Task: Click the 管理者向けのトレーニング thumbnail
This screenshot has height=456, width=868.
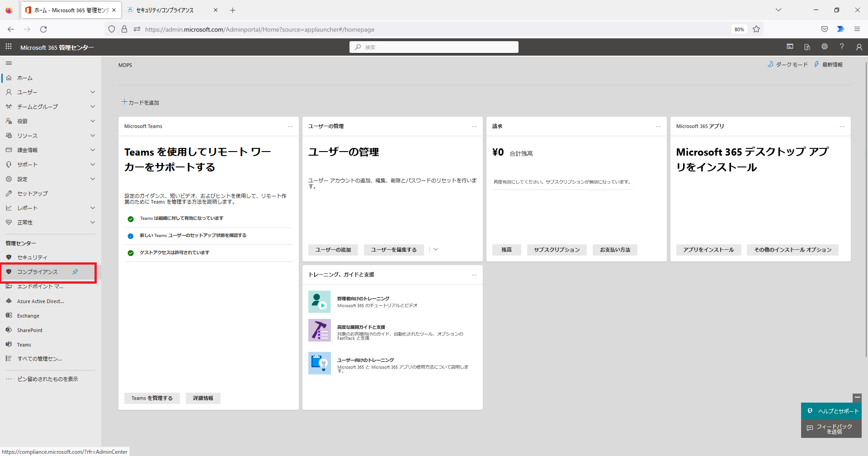Action: tap(320, 302)
